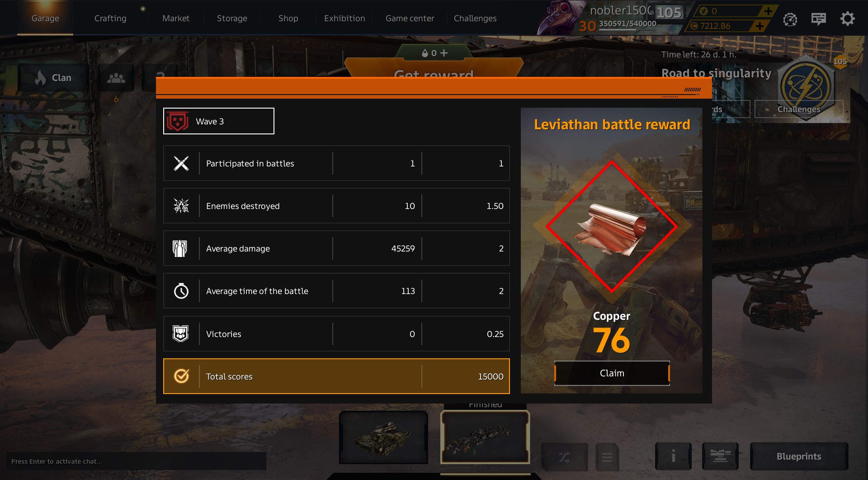
Task: Open the speedometer dashboard icon
Action: tap(790, 19)
